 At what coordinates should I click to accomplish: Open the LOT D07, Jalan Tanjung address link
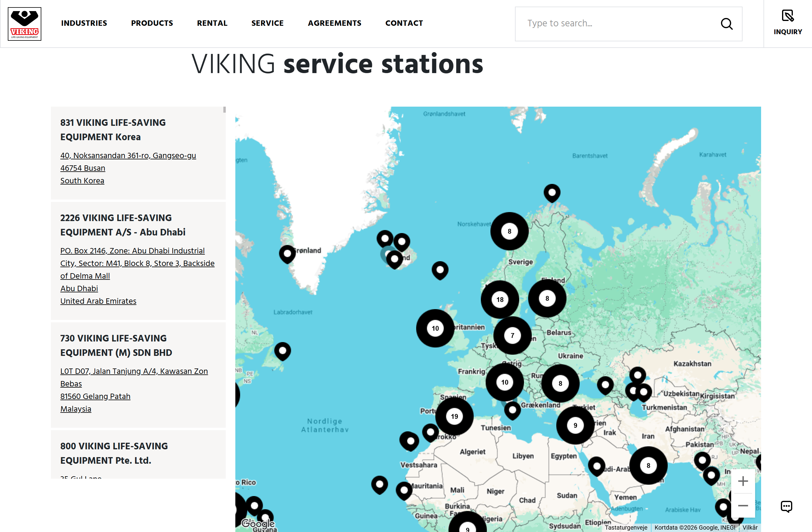coord(134,377)
